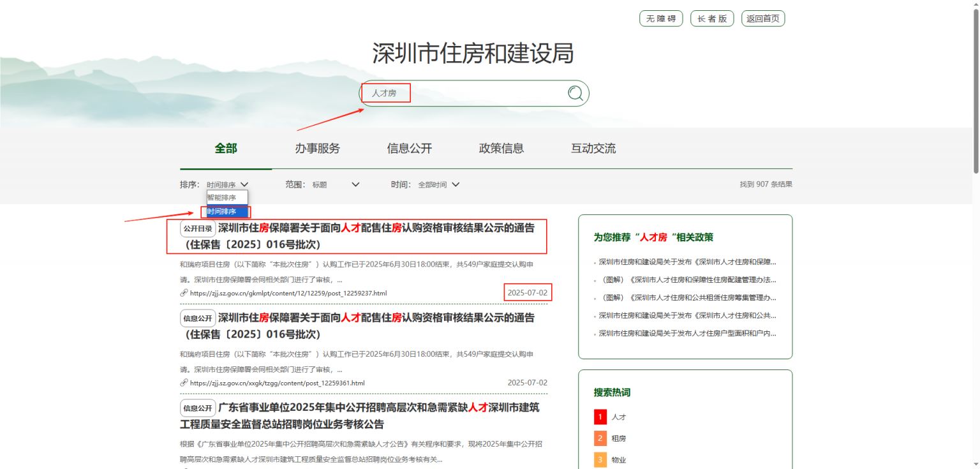This screenshot has height=469, width=980.
Task: Open policy link 深圳市人才住房和保障…
Action: tap(688, 262)
